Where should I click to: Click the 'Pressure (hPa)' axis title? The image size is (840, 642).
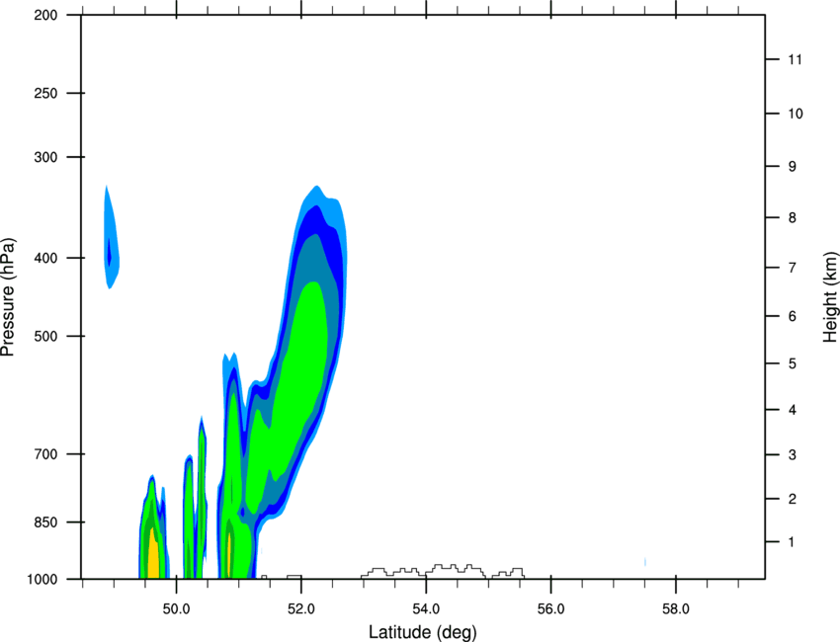(x=8, y=297)
